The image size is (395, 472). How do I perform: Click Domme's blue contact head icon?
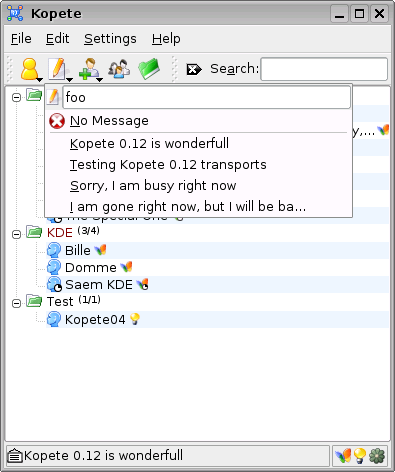[x=54, y=267]
